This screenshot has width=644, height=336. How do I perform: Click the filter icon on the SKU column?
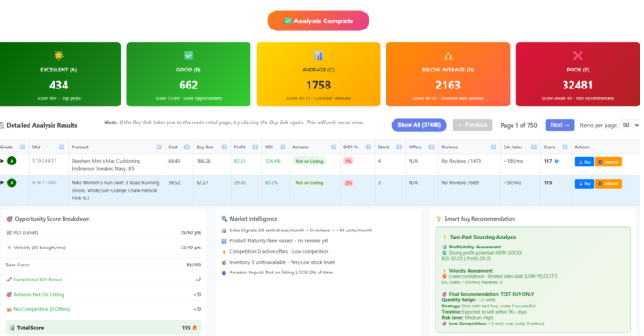pos(62,147)
